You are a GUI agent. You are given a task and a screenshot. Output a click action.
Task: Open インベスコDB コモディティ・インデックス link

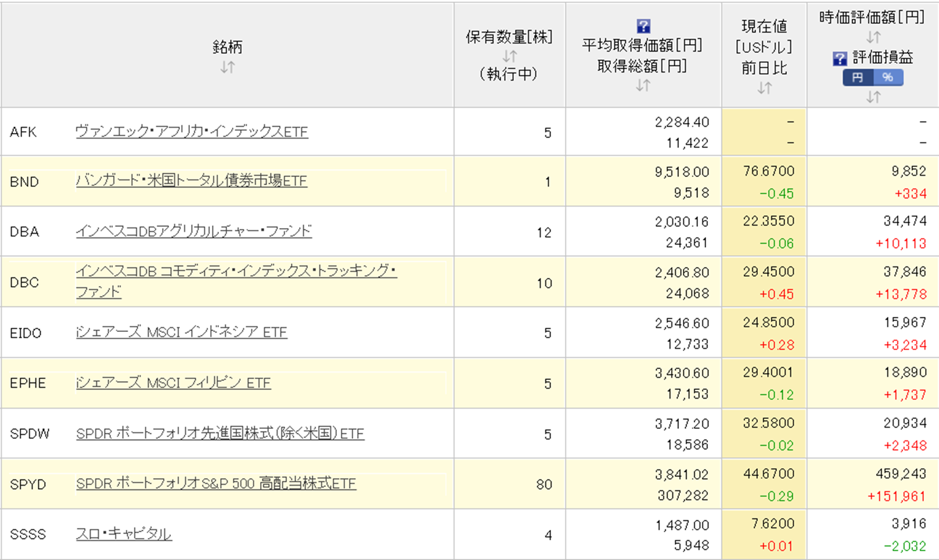[236, 272]
